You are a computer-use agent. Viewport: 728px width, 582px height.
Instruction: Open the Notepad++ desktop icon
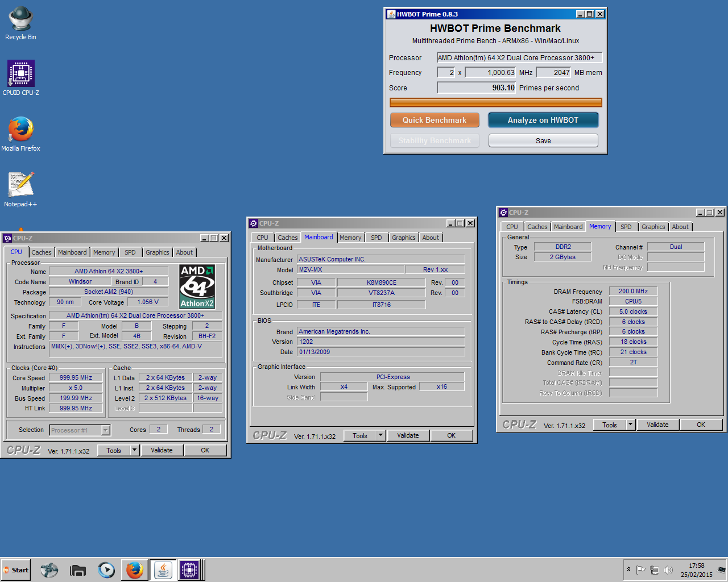(x=20, y=190)
